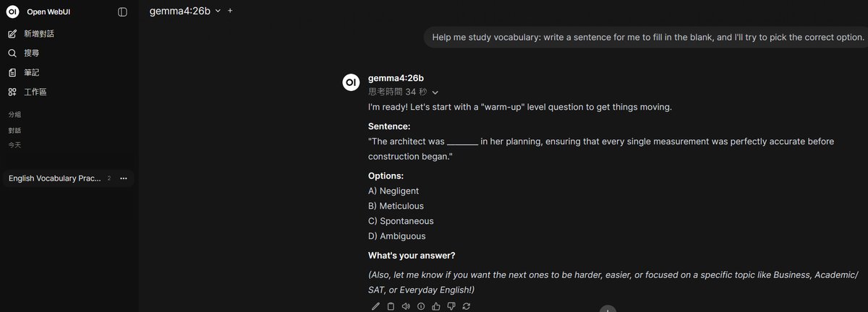
Task: Add another model with the plus button
Action: coord(230,11)
